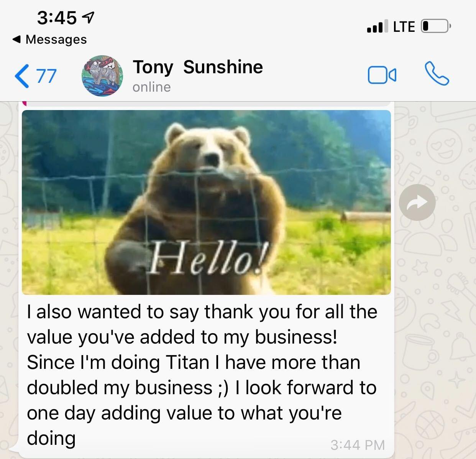Start a voice call via phone icon
The height and width of the screenshot is (459, 476).
(x=437, y=74)
